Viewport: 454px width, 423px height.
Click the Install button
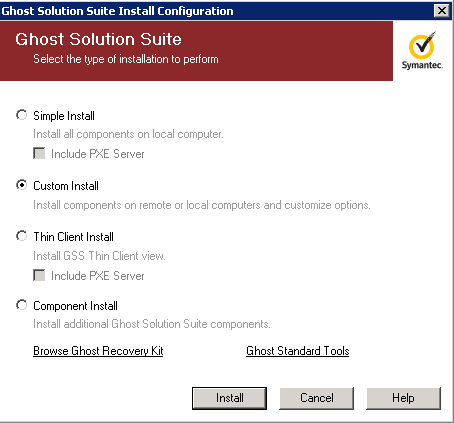tap(229, 398)
